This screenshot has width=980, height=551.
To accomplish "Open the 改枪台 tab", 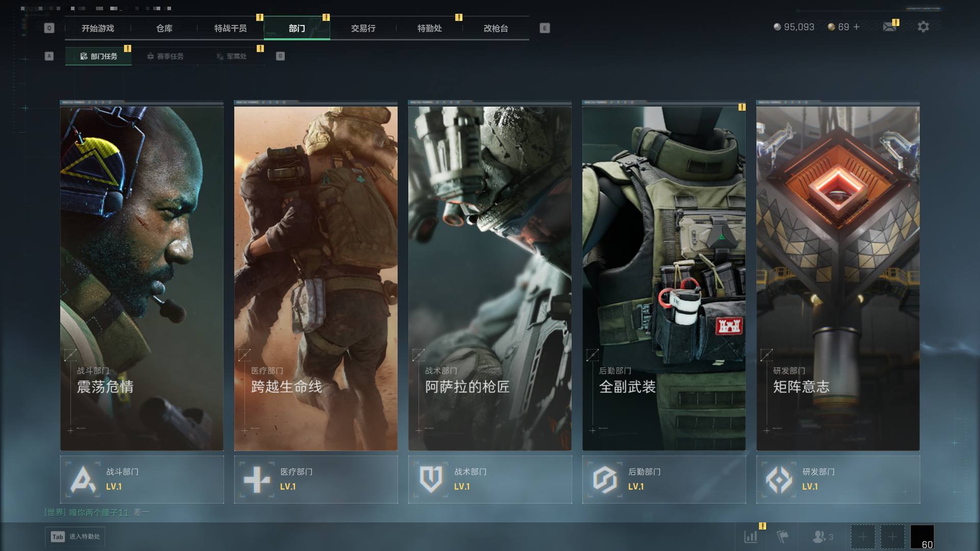I will click(496, 28).
